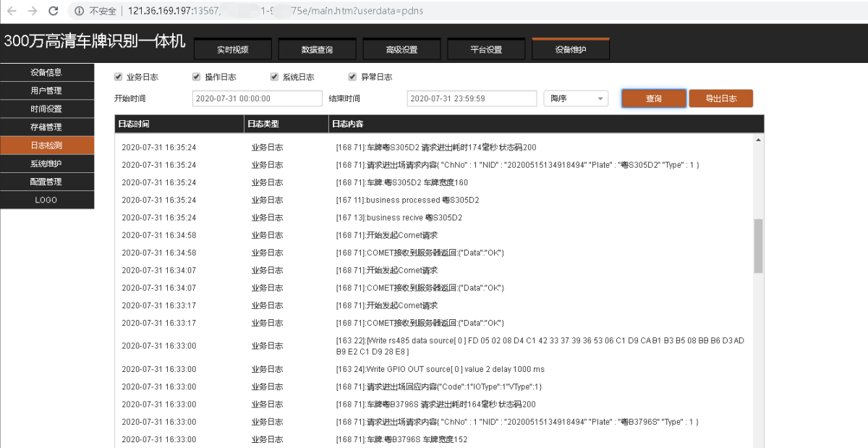Open 系统维护 in the sidebar
The height and width of the screenshot is (448, 868).
point(47,164)
